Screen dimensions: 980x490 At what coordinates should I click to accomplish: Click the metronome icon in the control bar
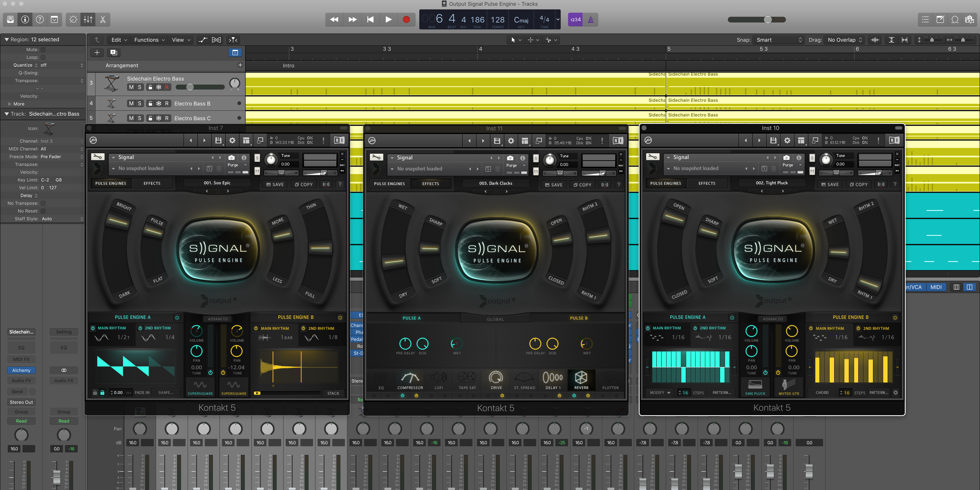click(x=591, y=19)
